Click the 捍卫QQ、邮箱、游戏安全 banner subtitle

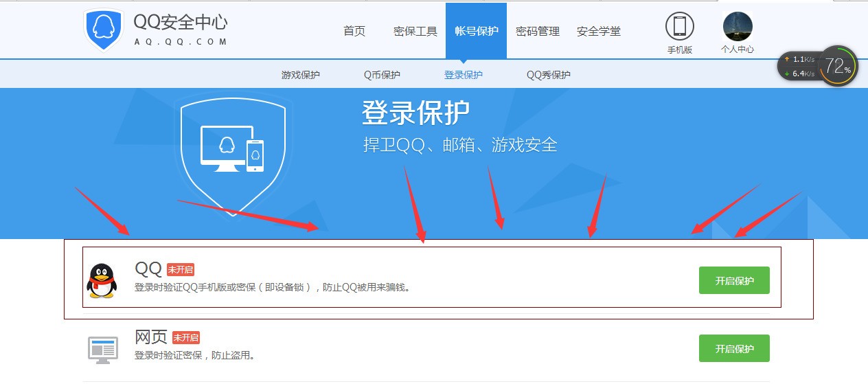[x=460, y=145]
